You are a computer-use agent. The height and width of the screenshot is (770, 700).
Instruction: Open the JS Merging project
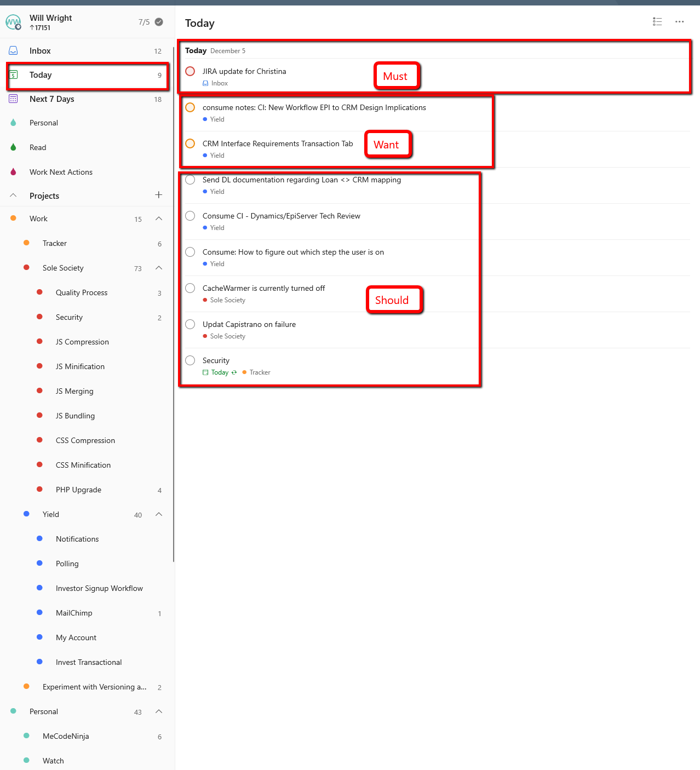pos(87,391)
